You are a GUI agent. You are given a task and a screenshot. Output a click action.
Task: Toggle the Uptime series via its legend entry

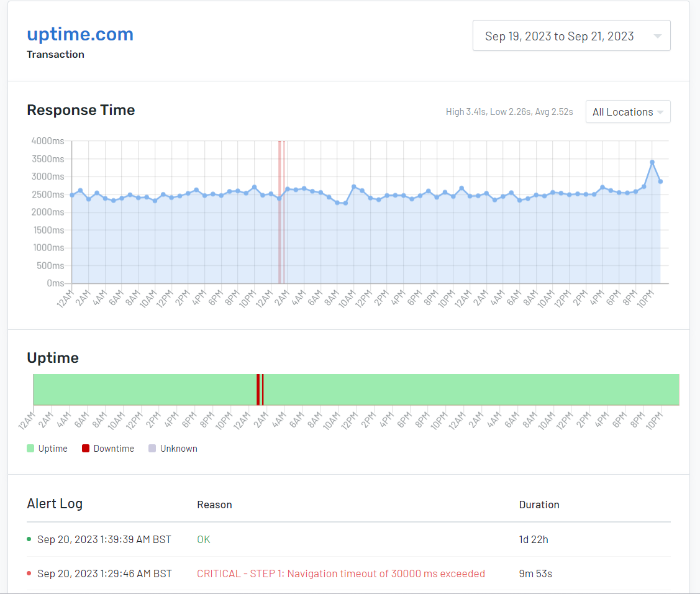pyautogui.click(x=47, y=448)
